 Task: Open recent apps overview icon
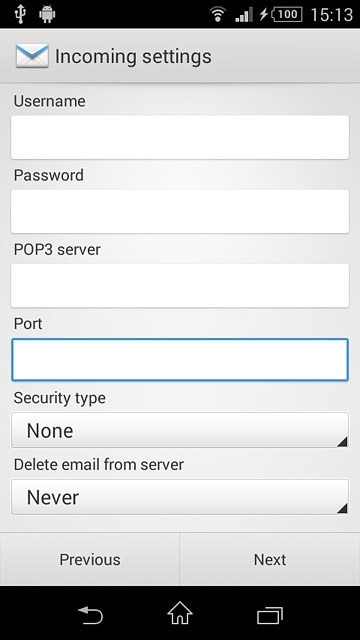[x=270, y=615]
